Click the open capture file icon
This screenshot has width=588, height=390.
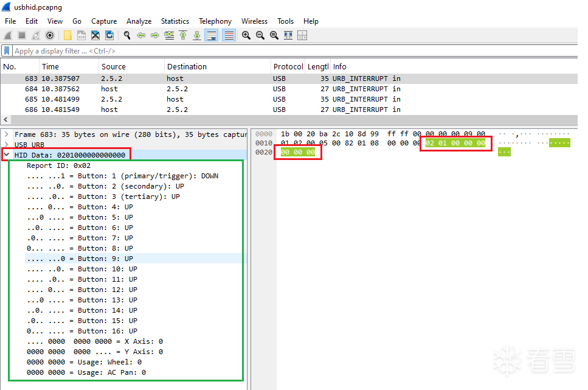pyautogui.click(x=67, y=35)
